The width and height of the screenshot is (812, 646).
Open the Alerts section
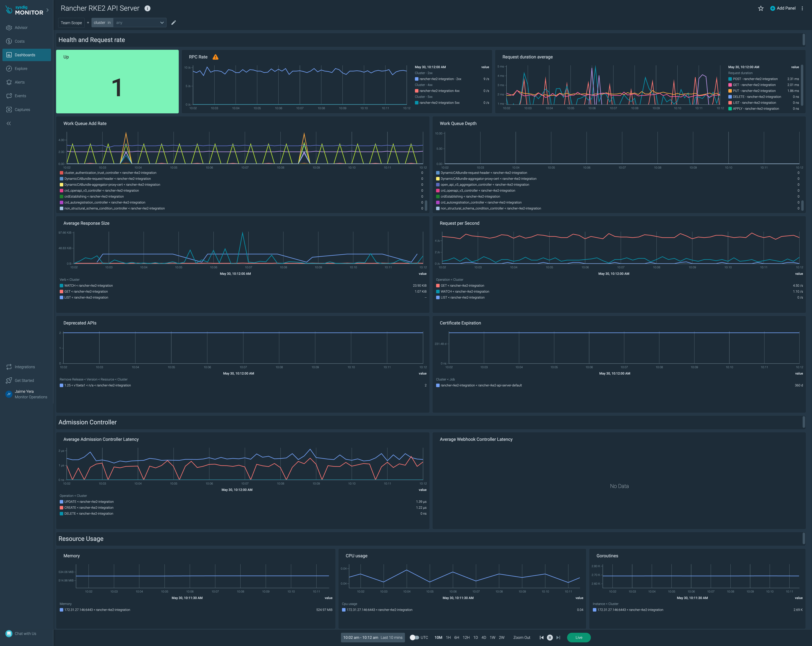pyautogui.click(x=20, y=82)
